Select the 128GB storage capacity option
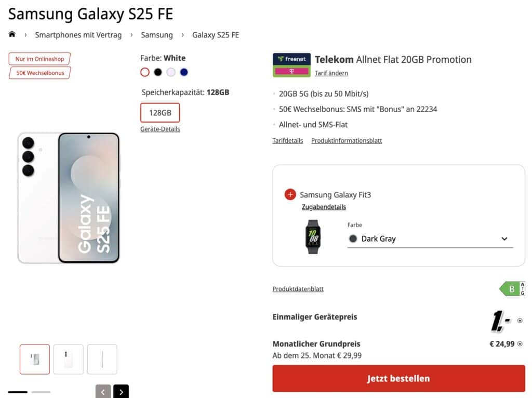This screenshot has width=532, height=398. [x=160, y=113]
